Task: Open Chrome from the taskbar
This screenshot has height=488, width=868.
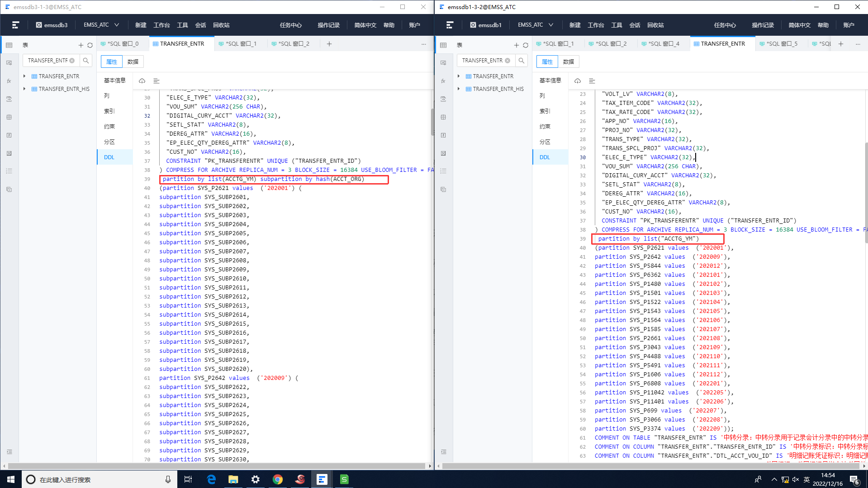Action: tap(278, 479)
